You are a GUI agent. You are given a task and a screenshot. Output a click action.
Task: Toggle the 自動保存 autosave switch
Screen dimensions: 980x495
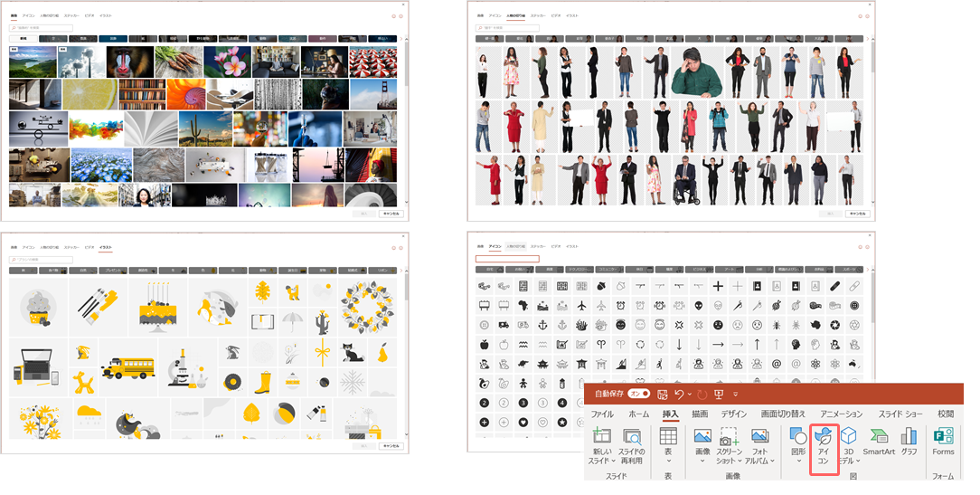pos(639,394)
